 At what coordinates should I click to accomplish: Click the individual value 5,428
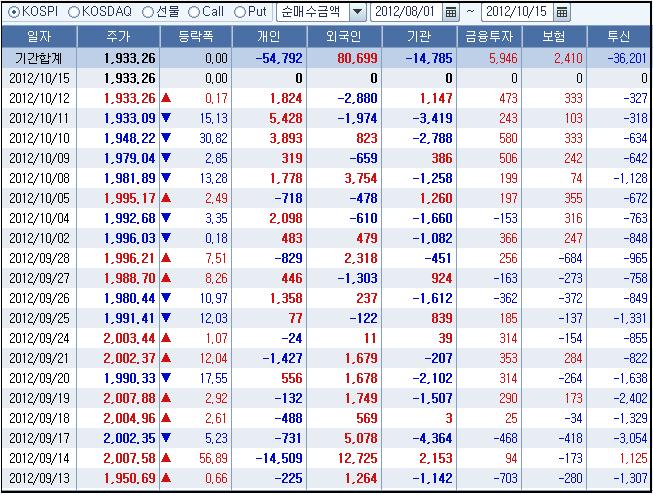point(286,118)
